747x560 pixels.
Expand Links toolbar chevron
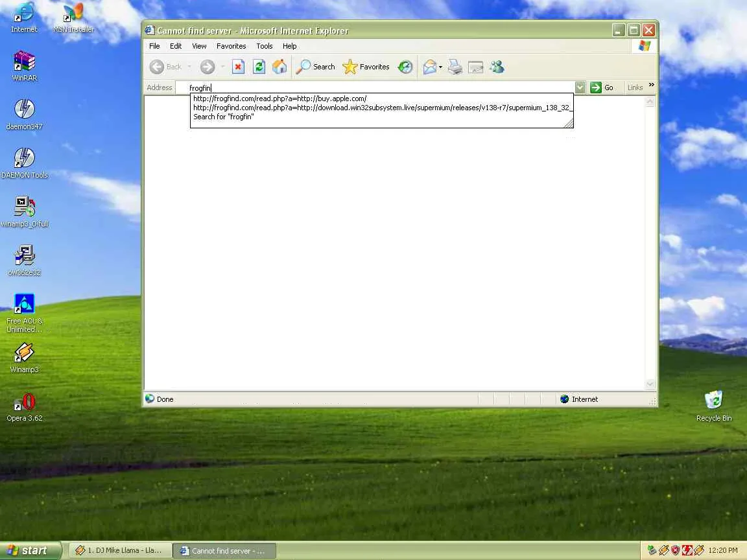(x=651, y=85)
